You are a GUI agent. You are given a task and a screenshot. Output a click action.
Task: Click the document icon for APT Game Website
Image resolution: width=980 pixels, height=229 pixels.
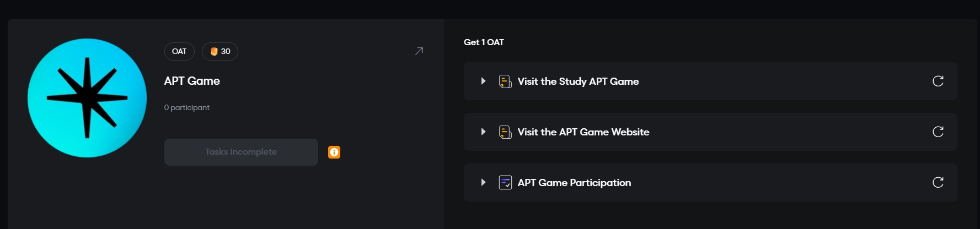(x=505, y=132)
